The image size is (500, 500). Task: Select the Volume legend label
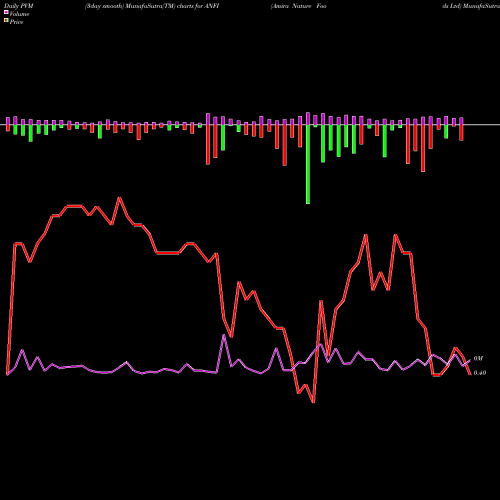click(x=19, y=14)
